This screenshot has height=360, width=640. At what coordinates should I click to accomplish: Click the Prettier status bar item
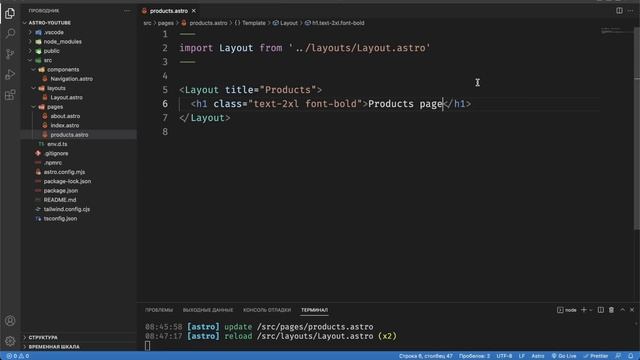click(596, 356)
